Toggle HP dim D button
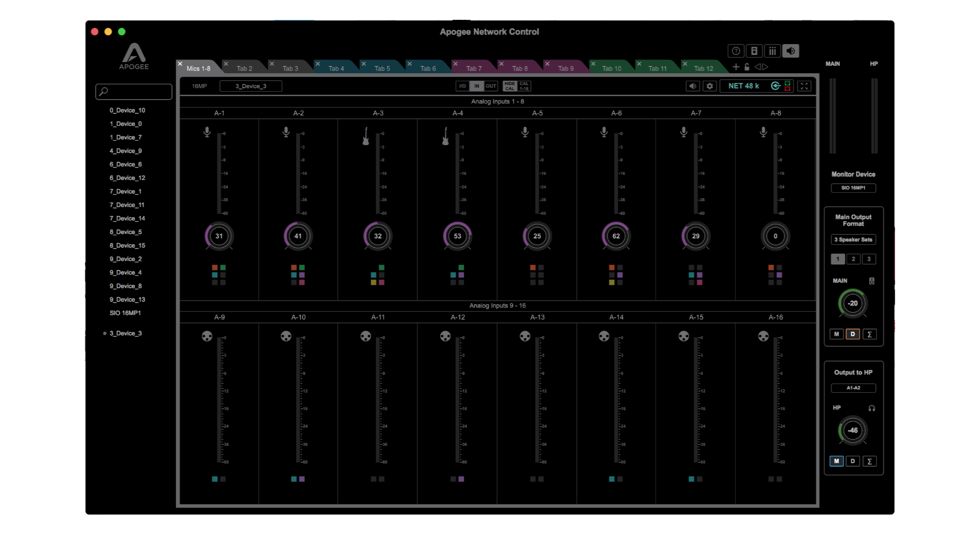Image resolution: width=980 pixels, height=535 pixels. tap(853, 461)
